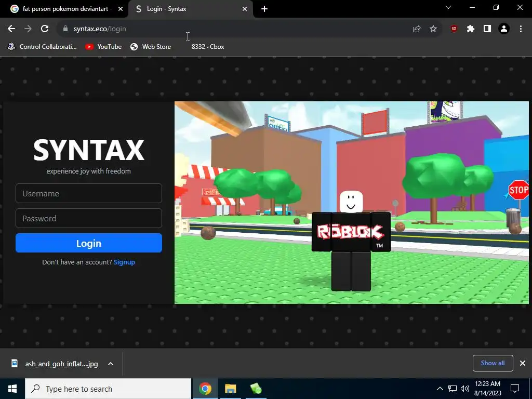Click the clock showing 12:23 AM
Viewport: 532px width, 399px height.
487,389
